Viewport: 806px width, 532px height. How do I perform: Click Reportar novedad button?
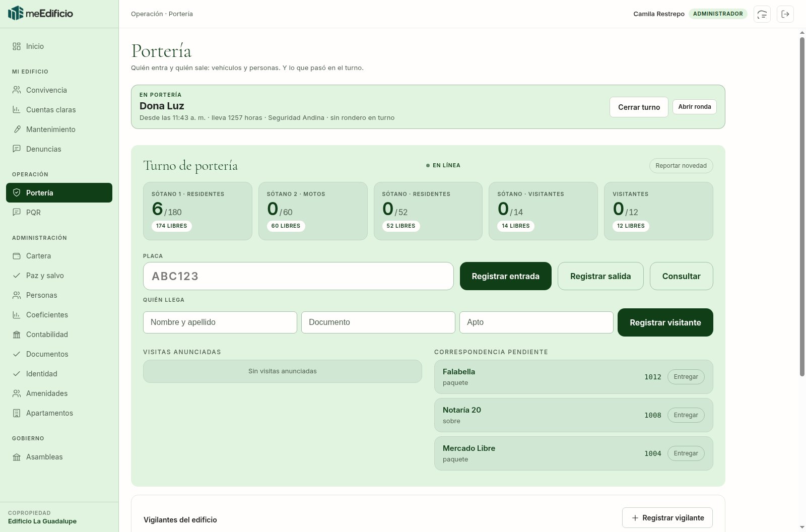[681, 166]
